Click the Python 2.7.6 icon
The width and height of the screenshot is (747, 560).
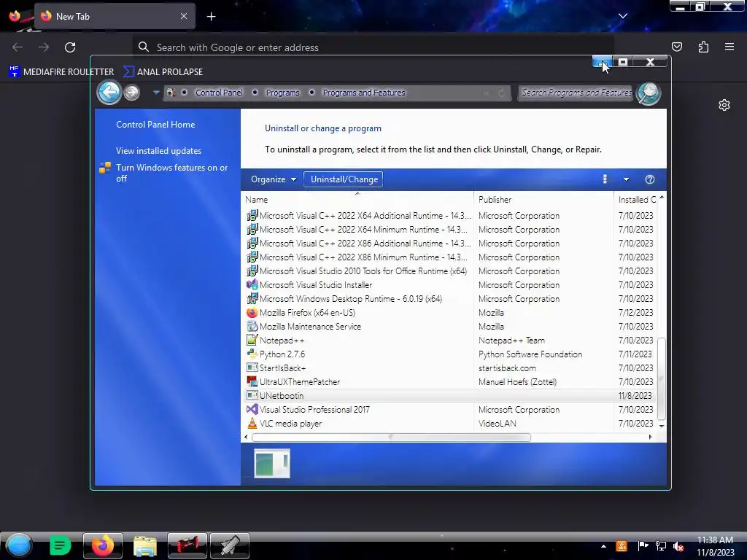click(x=252, y=354)
